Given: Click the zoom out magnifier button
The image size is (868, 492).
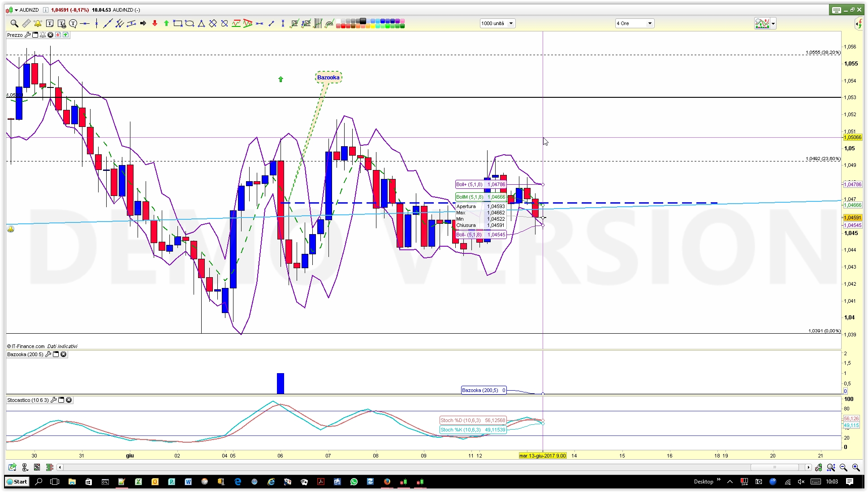Looking at the screenshot, I should pyautogui.click(x=843, y=467).
